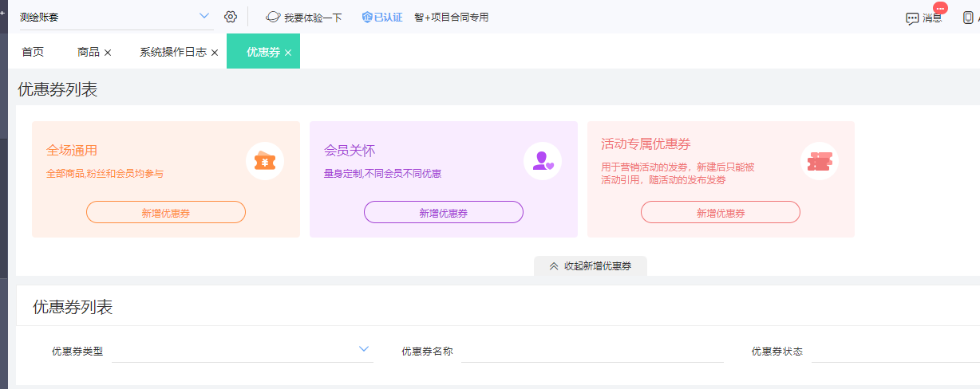Click the 用于营销活动的发券 description text

(678, 174)
